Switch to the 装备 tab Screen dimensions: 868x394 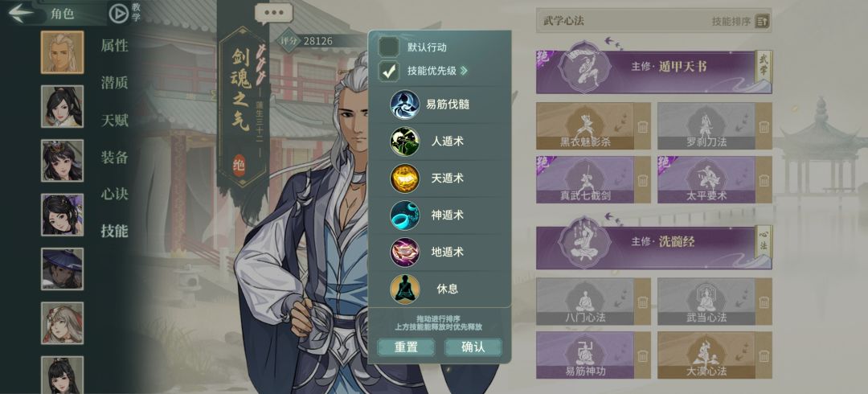(115, 158)
